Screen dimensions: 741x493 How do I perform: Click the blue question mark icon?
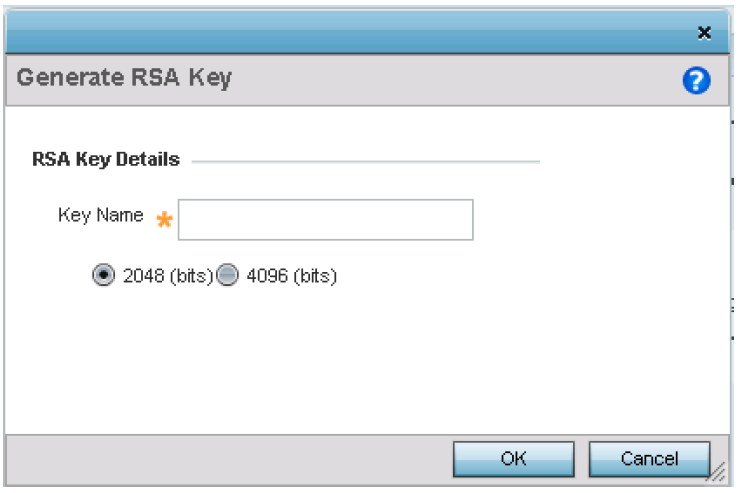click(696, 80)
